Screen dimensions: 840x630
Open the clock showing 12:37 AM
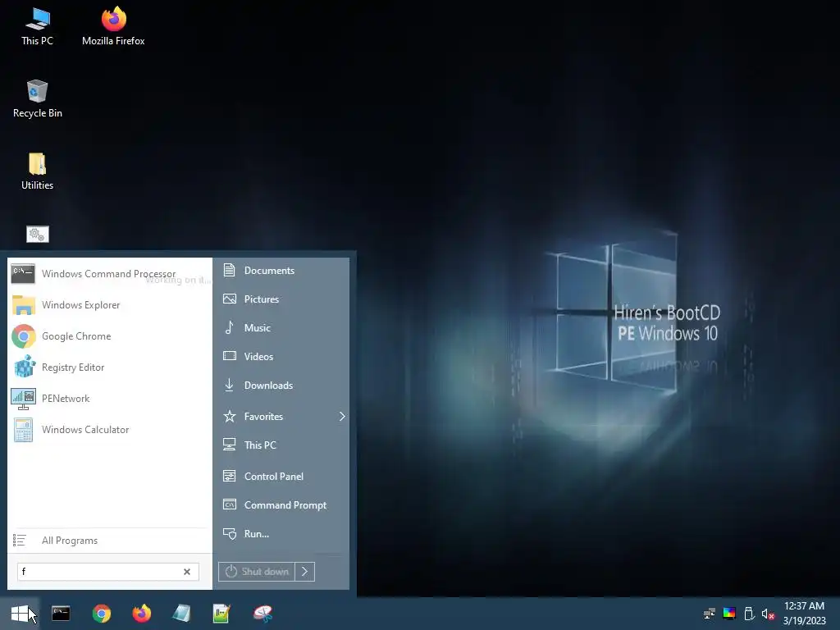[x=804, y=614]
